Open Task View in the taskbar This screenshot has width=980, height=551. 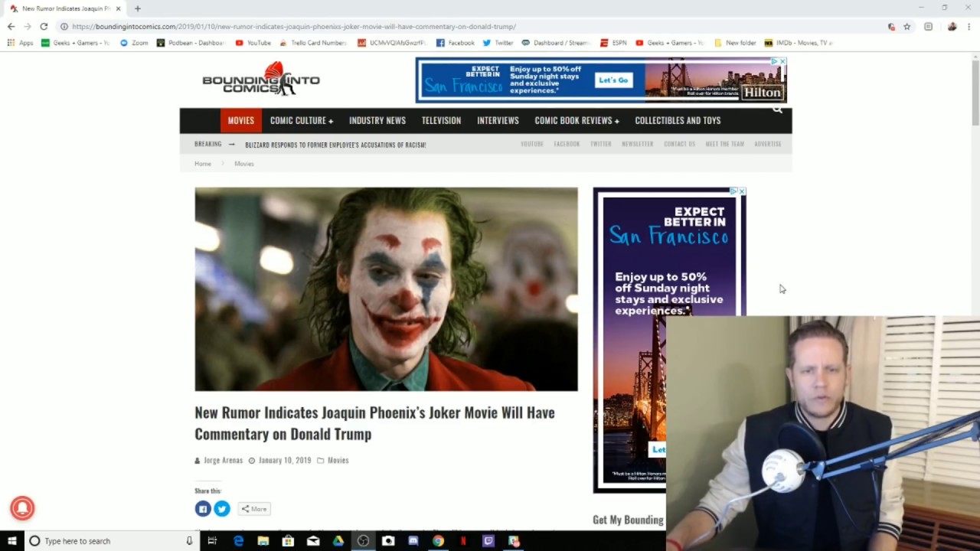(x=212, y=541)
